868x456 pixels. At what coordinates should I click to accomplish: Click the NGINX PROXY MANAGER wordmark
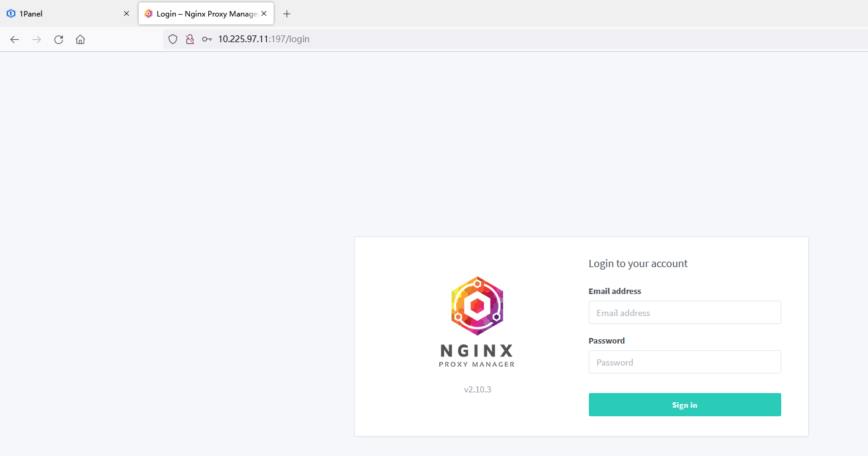(477, 355)
